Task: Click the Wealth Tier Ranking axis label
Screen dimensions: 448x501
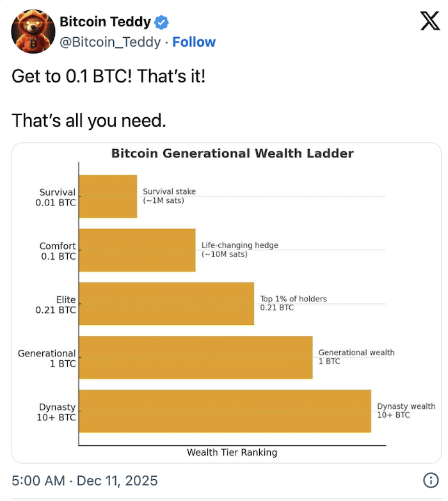Action: (232, 452)
